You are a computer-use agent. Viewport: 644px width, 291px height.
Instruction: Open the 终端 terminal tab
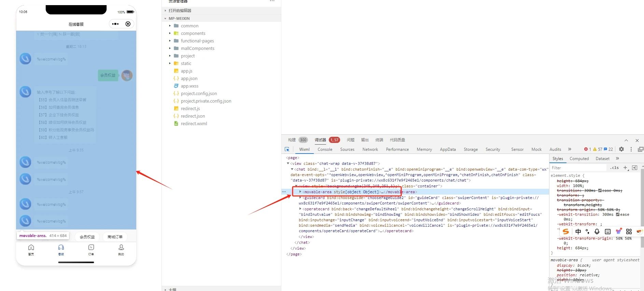tap(379, 140)
